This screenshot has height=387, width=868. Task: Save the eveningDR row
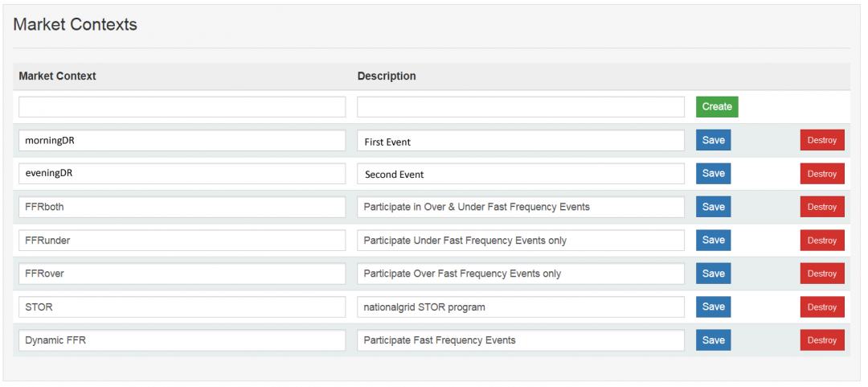coord(713,174)
